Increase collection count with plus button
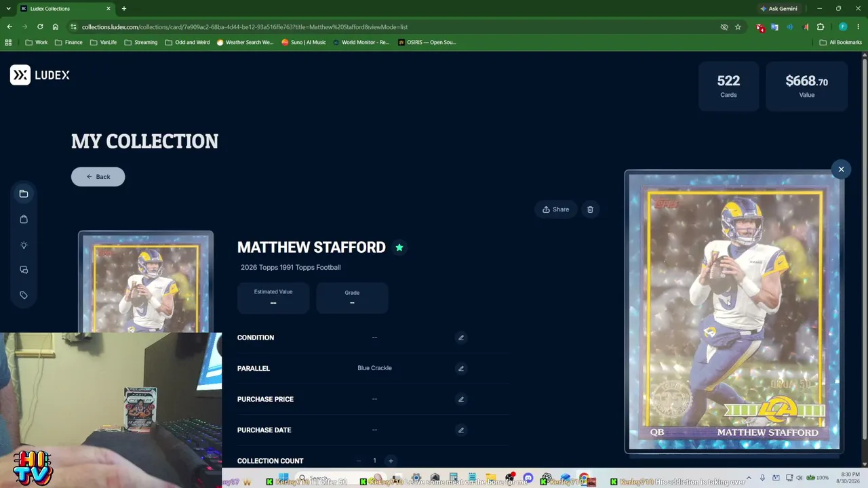 (x=391, y=461)
